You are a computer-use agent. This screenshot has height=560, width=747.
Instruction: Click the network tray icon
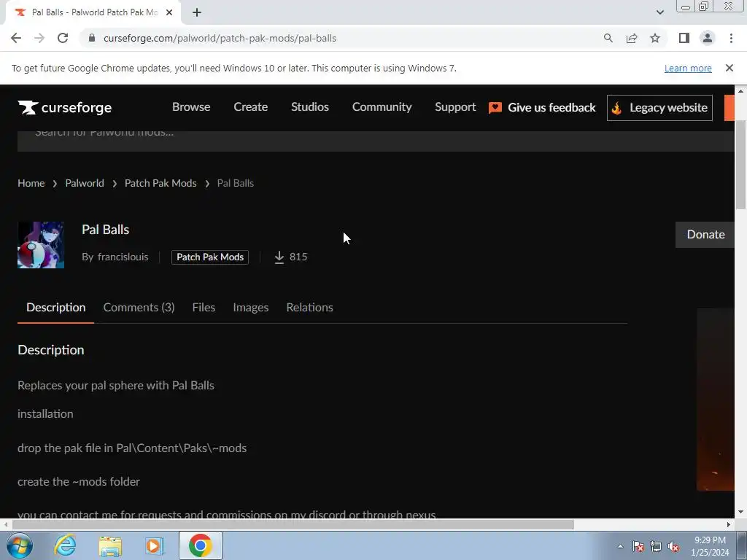(656, 546)
